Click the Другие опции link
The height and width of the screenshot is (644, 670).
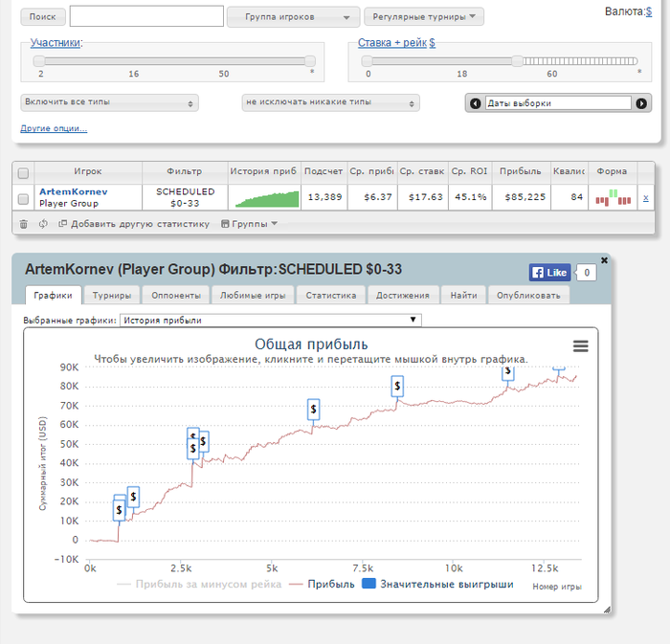[54, 128]
